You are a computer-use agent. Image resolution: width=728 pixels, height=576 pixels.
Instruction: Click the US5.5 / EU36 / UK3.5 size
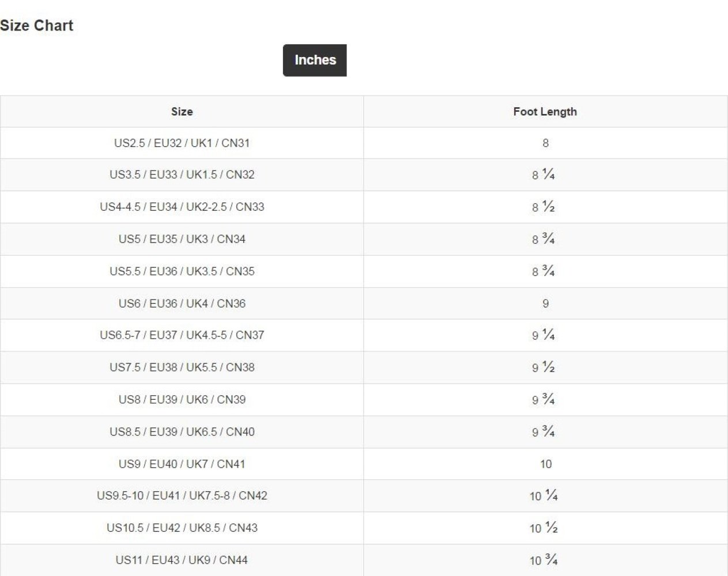click(182, 271)
